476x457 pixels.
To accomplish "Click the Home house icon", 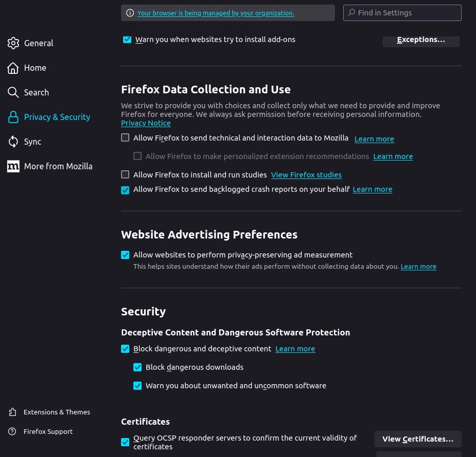I will [13, 68].
